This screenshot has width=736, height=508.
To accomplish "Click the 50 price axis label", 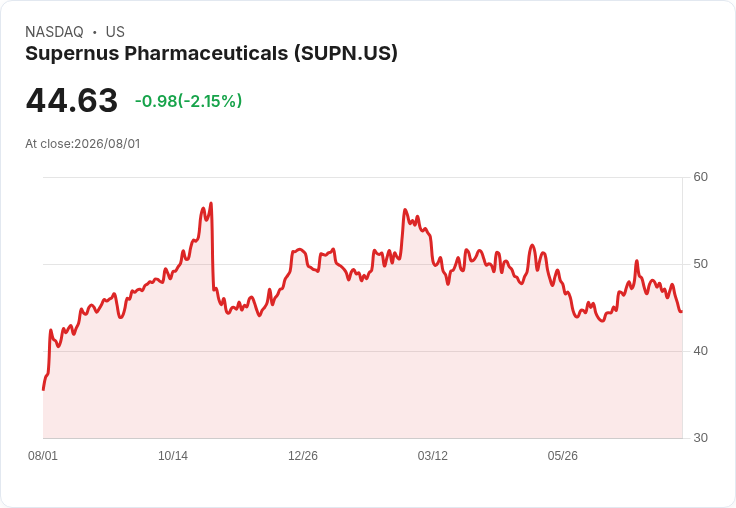I will pos(700,264).
